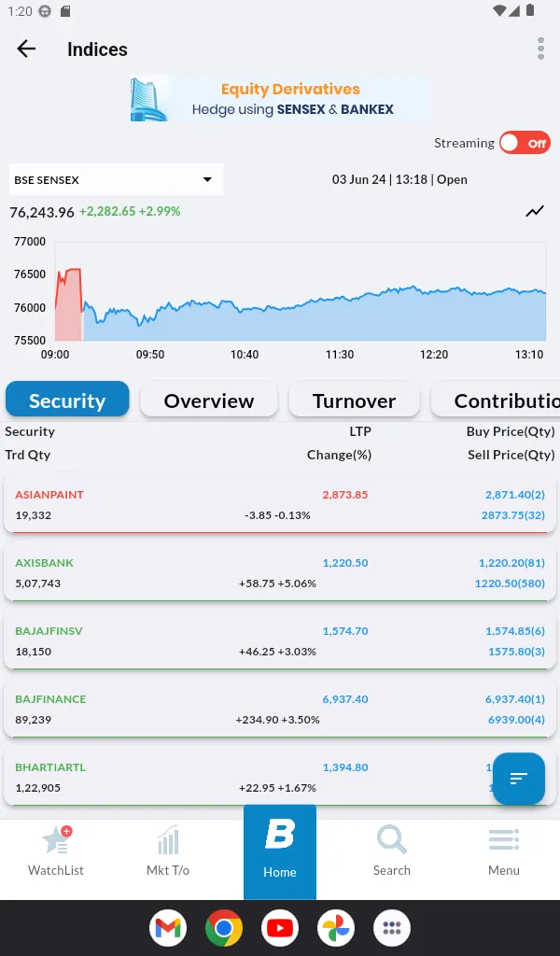560x956 pixels.
Task: Open the Equity Derivatives banner
Action: (x=280, y=99)
